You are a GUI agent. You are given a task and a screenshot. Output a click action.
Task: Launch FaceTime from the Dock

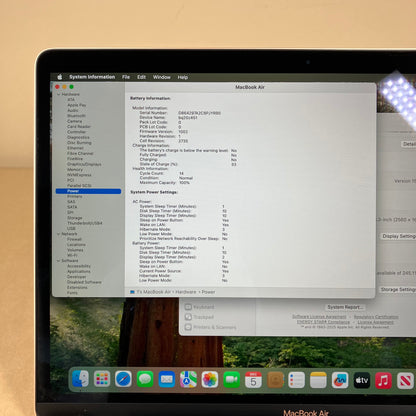tap(232, 380)
